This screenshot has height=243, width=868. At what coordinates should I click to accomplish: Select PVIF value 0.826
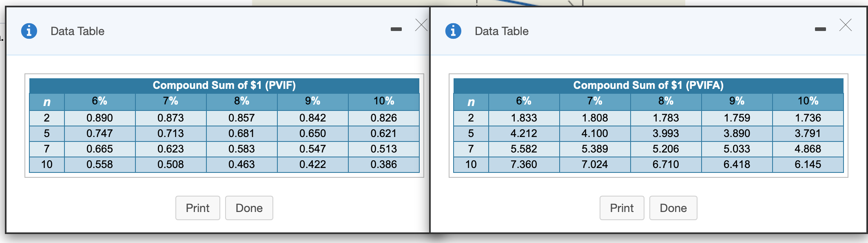point(384,118)
